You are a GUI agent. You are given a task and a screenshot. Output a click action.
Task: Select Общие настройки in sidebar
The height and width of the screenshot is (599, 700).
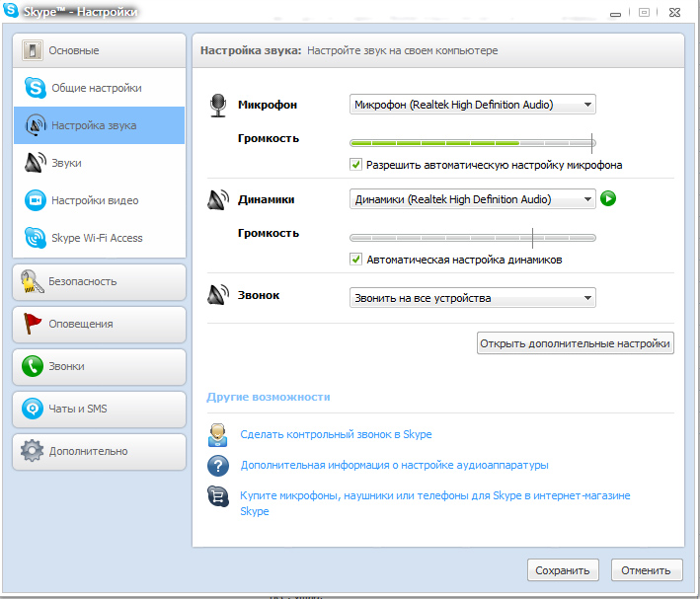(99, 88)
